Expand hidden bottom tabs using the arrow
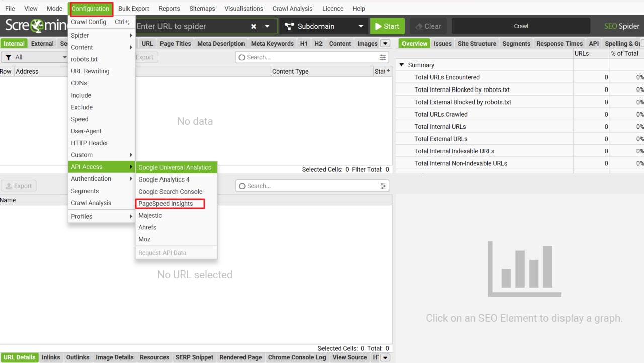The image size is (644, 363). click(x=386, y=357)
